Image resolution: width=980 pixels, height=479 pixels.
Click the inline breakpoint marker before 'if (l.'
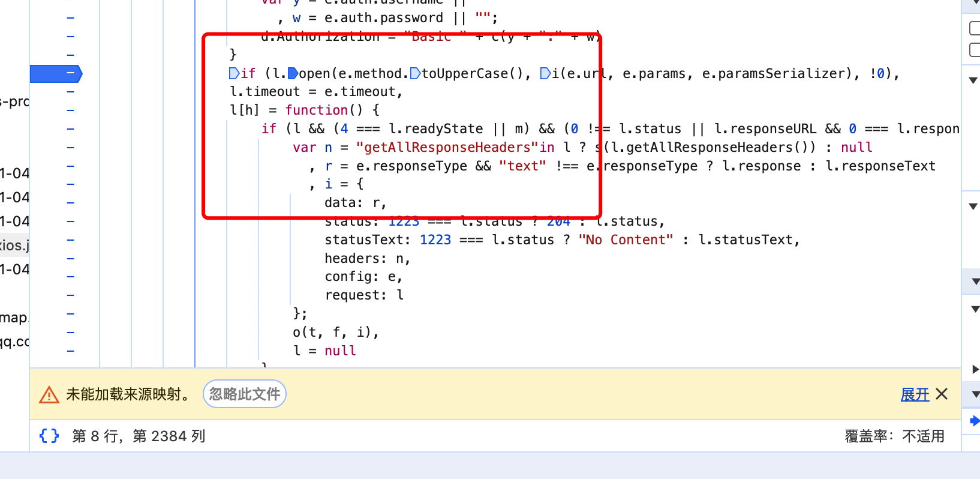pos(235,73)
